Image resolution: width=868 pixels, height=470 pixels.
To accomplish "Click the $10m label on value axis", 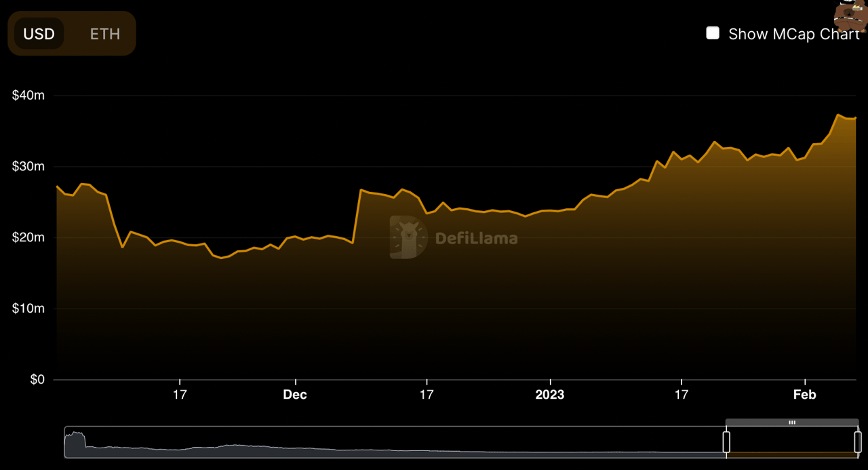I will [x=28, y=309].
